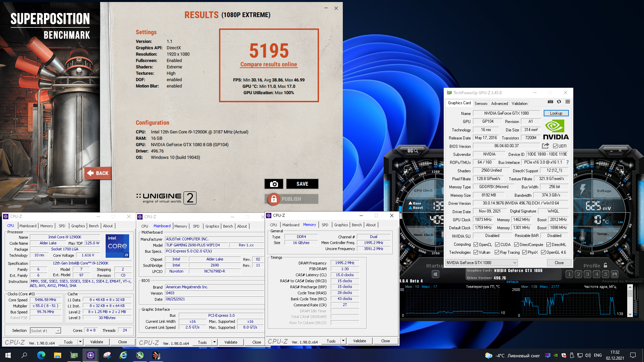Screen dimensions: 644x362
Task: Click the lock icon on the Publish button
Action: pos(274,199)
